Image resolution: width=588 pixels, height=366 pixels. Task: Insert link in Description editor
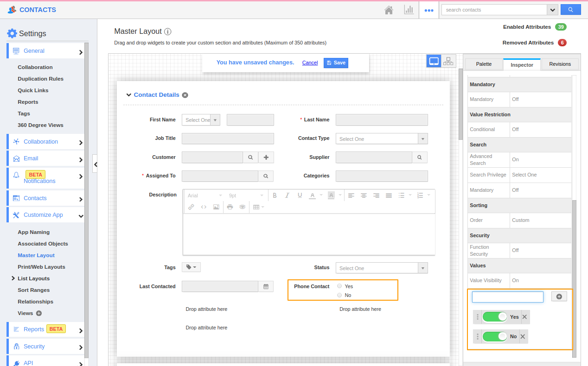click(191, 207)
